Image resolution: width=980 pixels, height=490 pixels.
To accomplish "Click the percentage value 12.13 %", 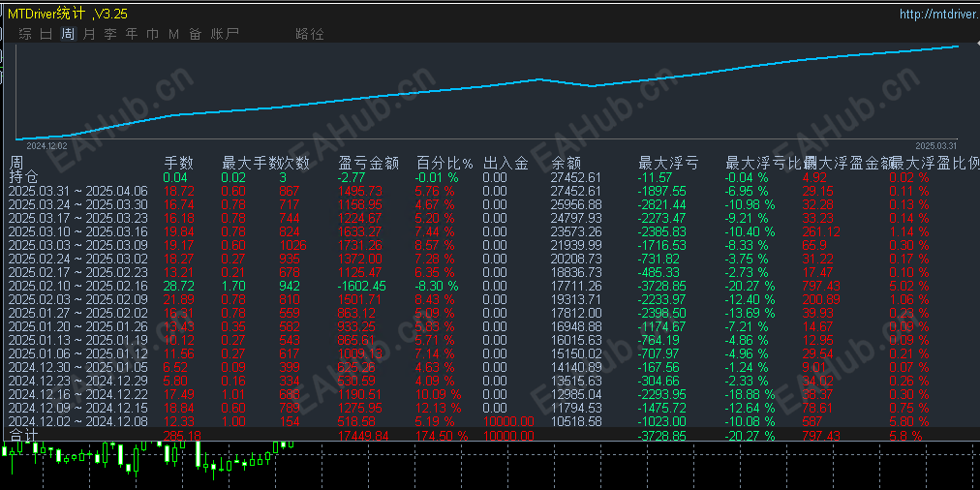I will [x=439, y=408].
